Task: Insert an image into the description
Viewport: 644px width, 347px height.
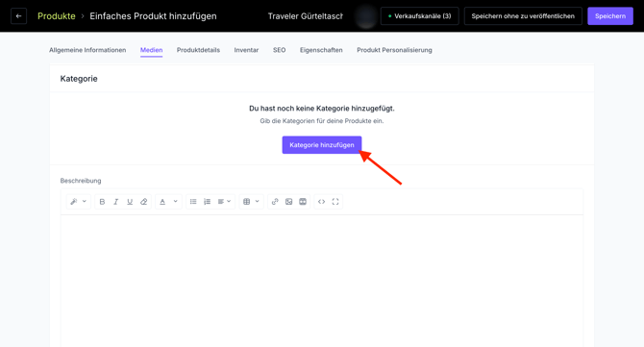Action: (288, 202)
